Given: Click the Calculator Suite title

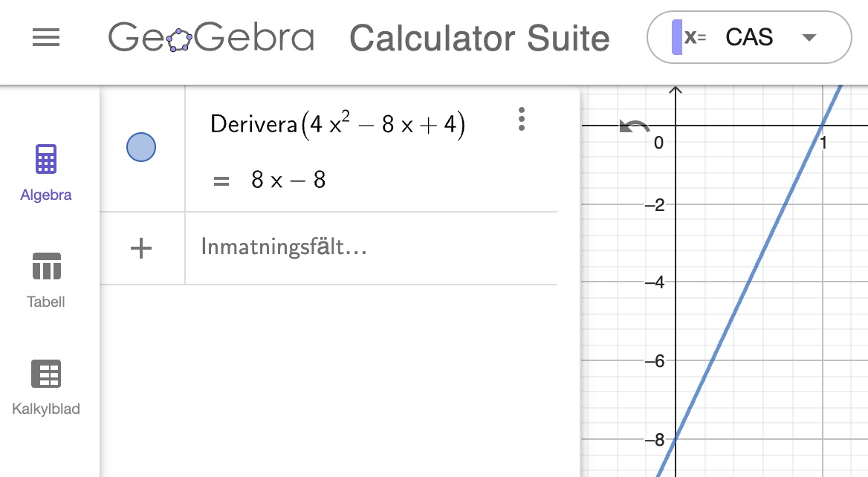Looking at the screenshot, I should click(479, 39).
